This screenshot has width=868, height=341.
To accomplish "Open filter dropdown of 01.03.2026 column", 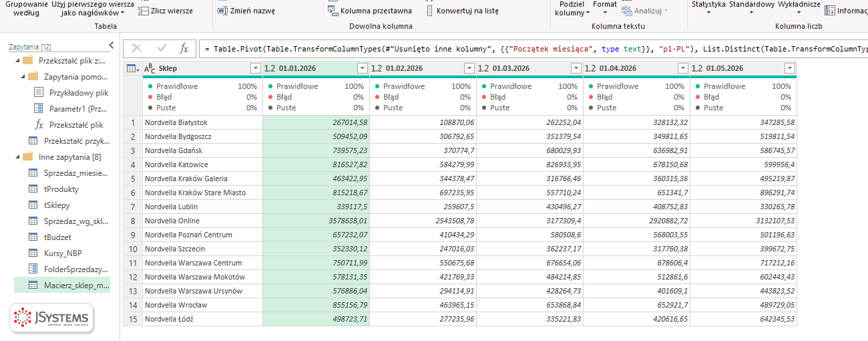I will click(576, 68).
